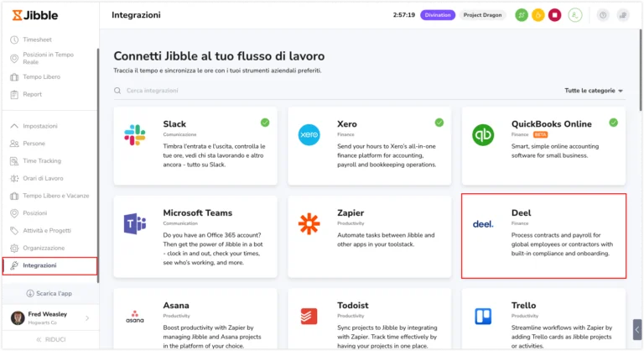The width and height of the screenshot is (644, 351).
Task: Click the Organizzazione gear icon
Action: coord(14,248)
